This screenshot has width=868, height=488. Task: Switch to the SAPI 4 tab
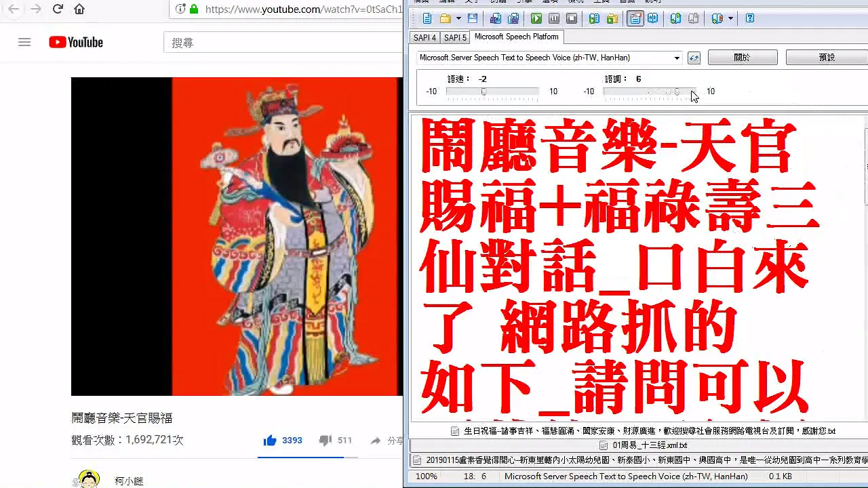[425, 38]
